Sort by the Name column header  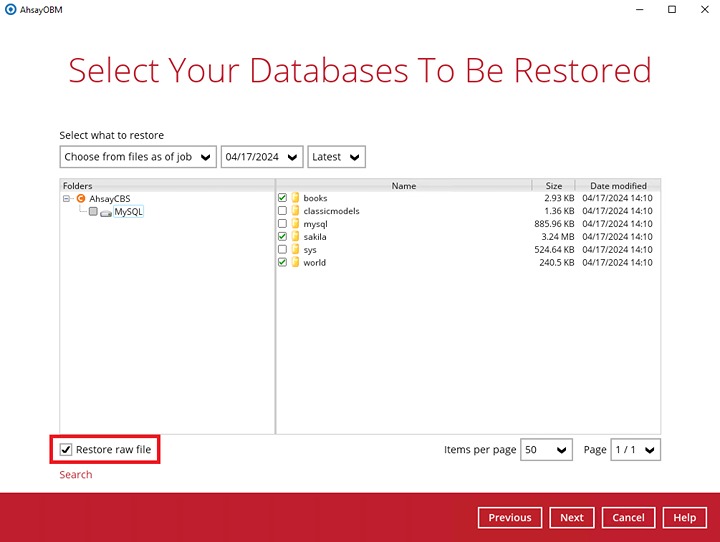tap(404, 186)
